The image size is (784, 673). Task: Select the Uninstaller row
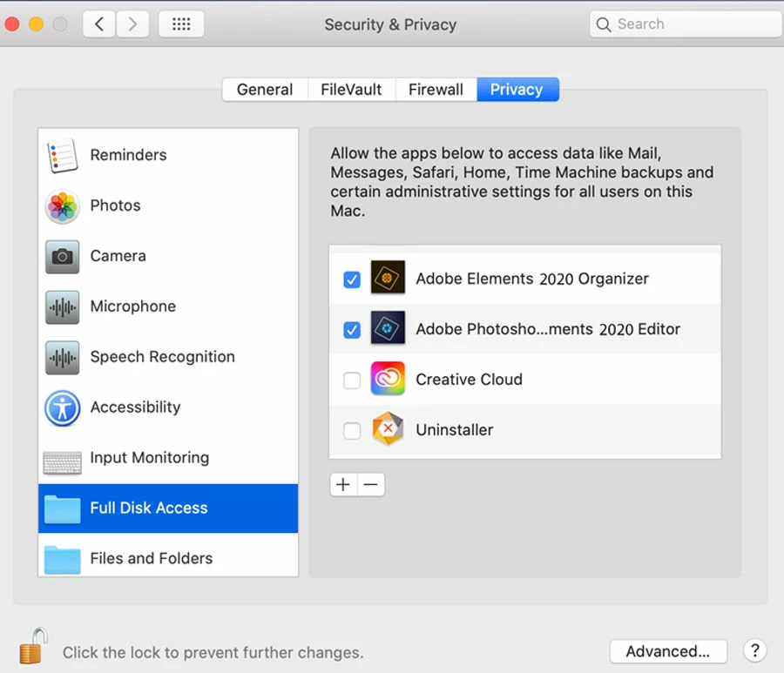[x=525, y=430]
